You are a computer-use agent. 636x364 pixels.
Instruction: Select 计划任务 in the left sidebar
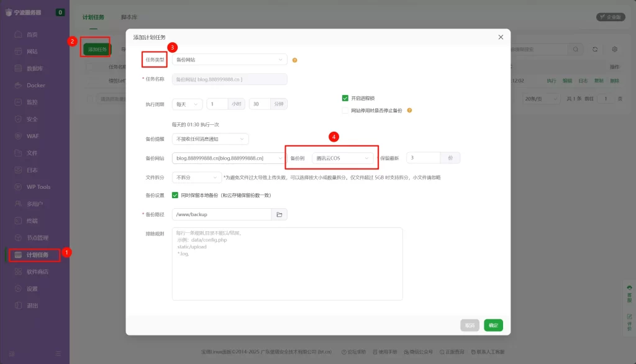pyautogui.click(x=37, y=255)
